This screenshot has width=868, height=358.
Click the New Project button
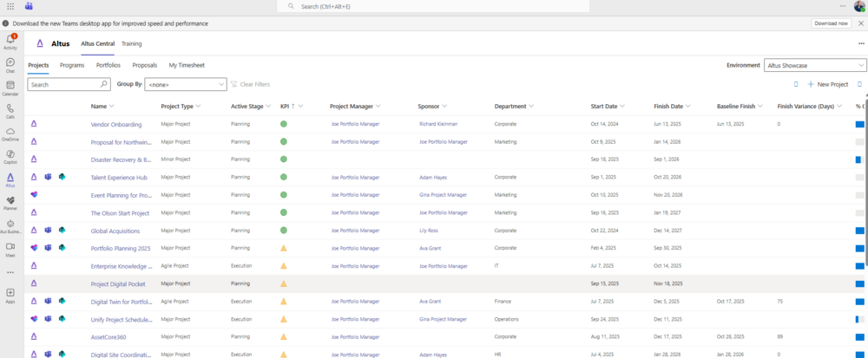(827, 85)
